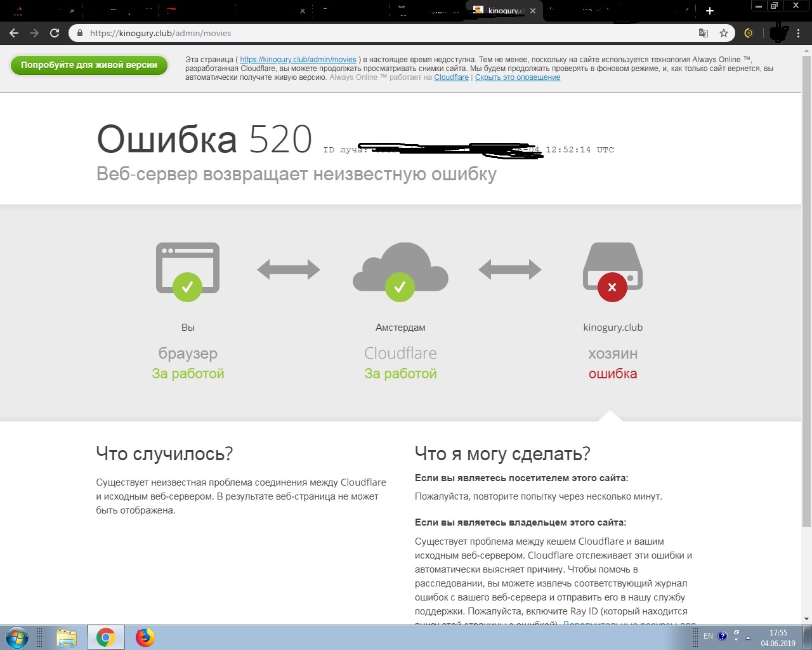Open the translate page icon

tap(704, 33)
